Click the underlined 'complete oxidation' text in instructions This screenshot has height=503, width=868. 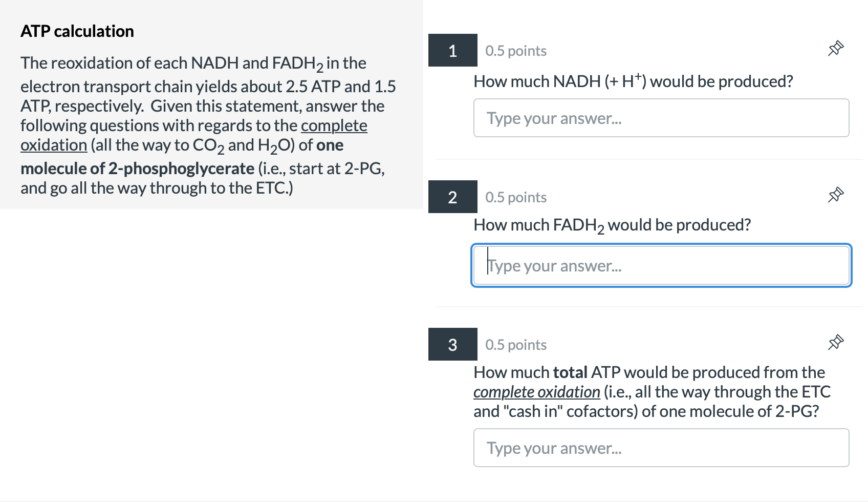click(334, 125)
